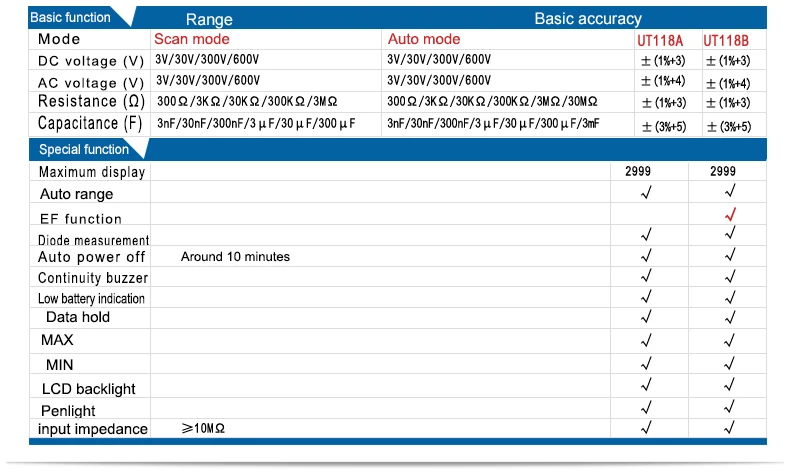Click the 'LCD backlight' row label
The width and height of the screenshot is (790, 472).
click(89, 389)
